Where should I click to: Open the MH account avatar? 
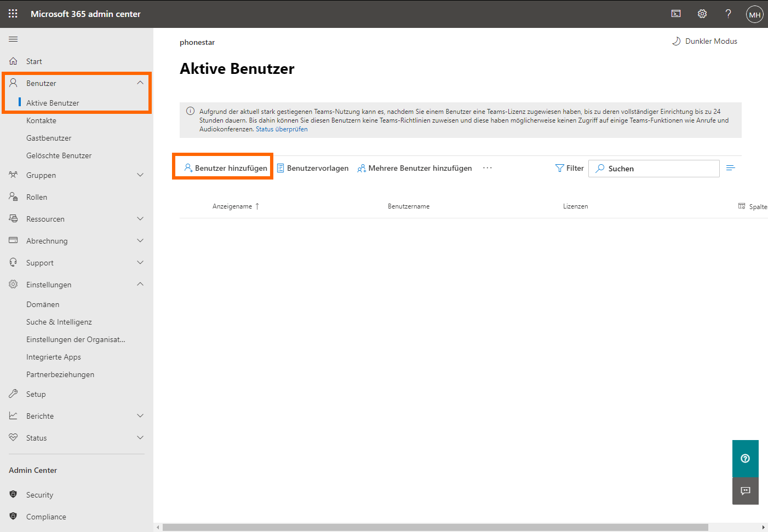pos(755,14)
